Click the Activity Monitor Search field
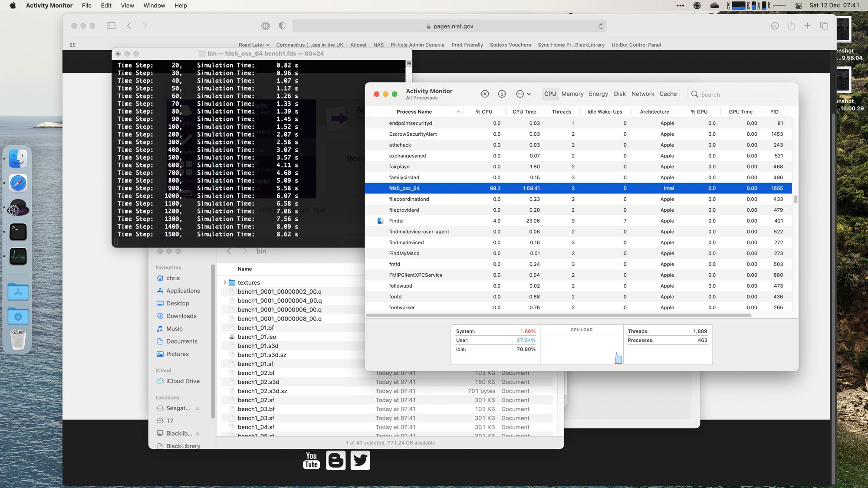This screenshot has height=488, width=868. coord(740,94)
